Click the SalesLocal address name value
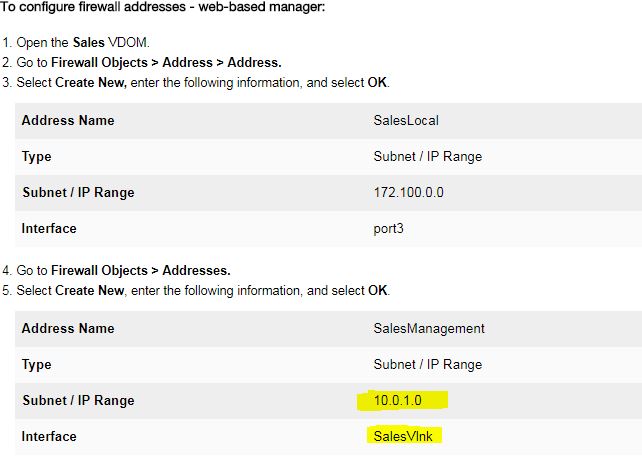The height and width of the screenshot is (464, 642). [x=406, y=121]
